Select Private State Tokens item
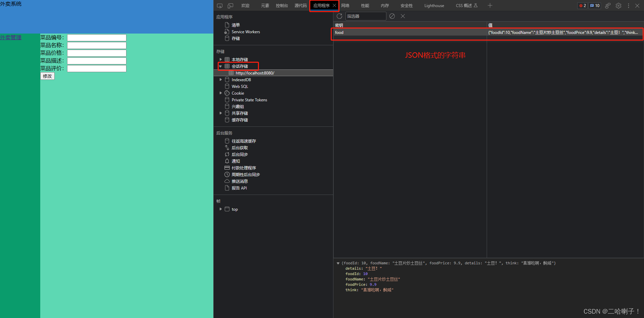This screenshot has width=644, height=318. [249, 100]
